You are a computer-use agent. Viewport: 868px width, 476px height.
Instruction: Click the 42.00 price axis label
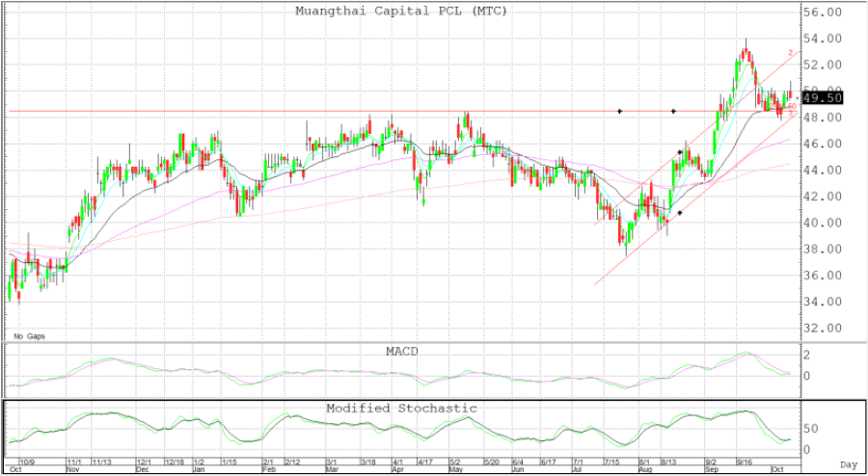[x=823, y=197]
